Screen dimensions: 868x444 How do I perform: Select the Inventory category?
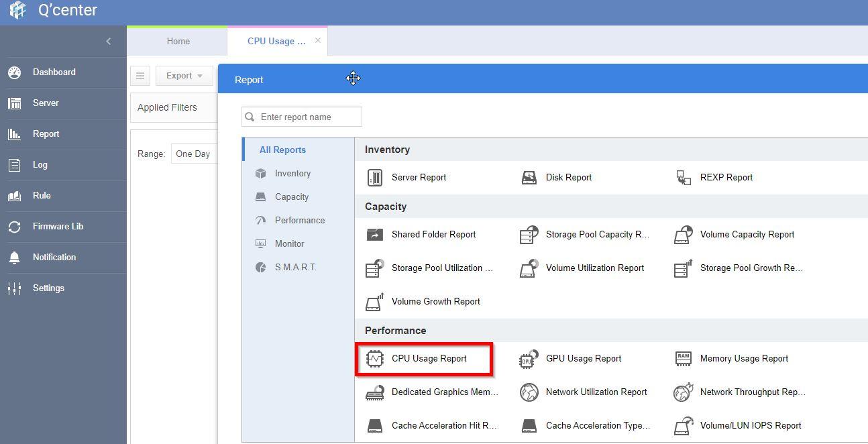292,173
